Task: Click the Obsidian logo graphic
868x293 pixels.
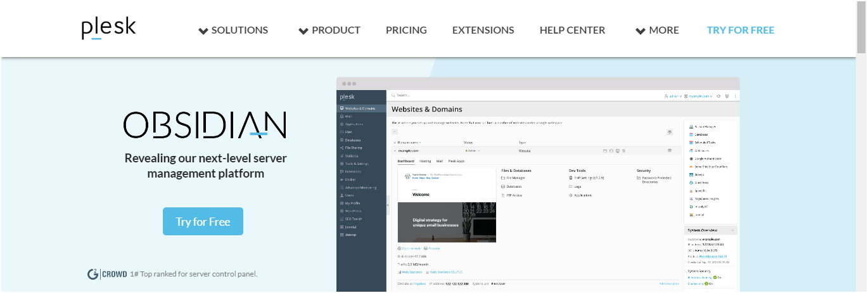Action: pos(205,125)
